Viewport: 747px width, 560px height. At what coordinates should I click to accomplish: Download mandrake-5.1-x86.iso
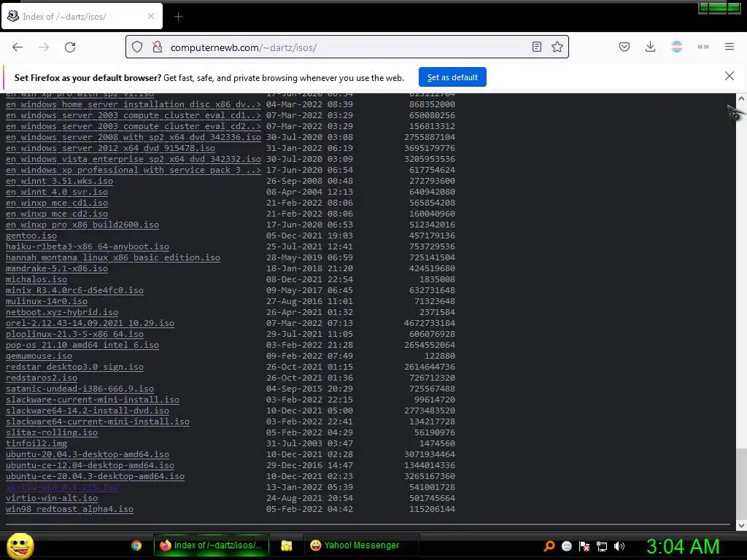[x=57, y=268]
